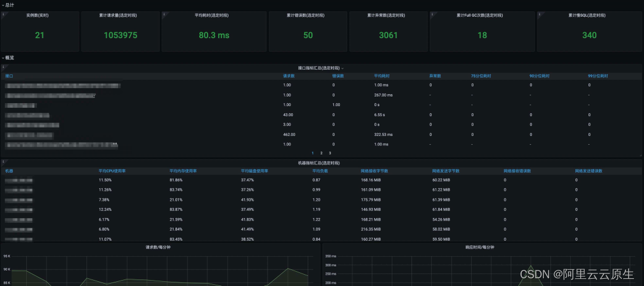Sort by 75分位耗时 column header

pyautogui.click(x=481, y=76)
